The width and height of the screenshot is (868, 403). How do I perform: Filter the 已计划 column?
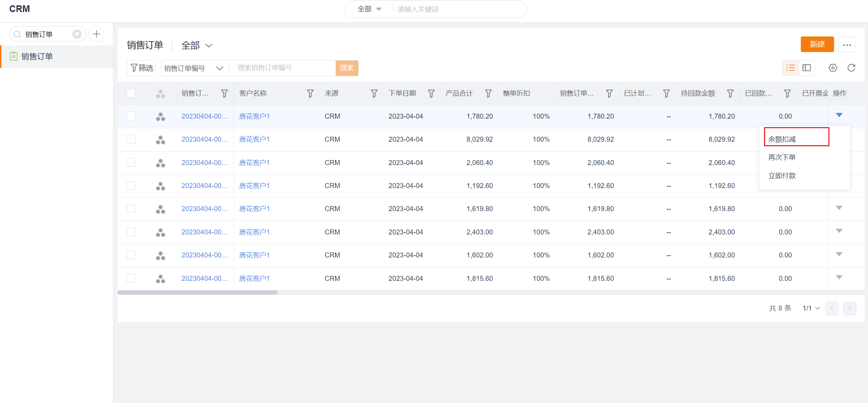pyautogui.click(x=666, y=93)
